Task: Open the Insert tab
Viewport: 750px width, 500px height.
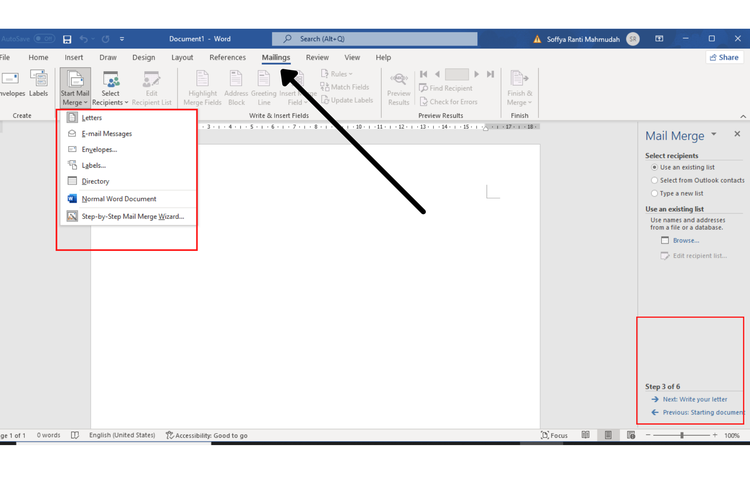Action: [x=74, y=57]
